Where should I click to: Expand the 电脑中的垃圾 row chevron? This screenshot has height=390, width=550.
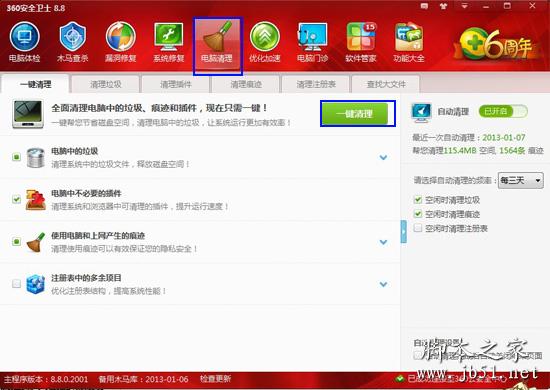[383, 157]
